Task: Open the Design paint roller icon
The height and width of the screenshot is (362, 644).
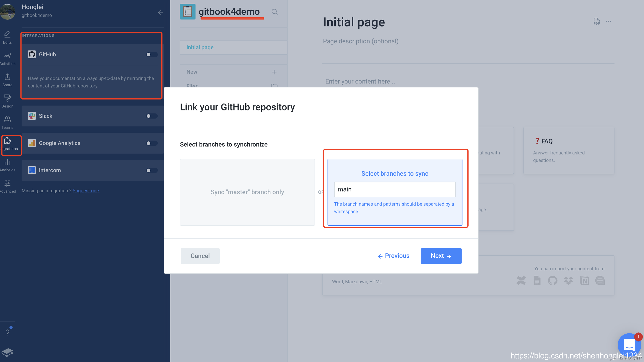Action: [x=7, y=101]
